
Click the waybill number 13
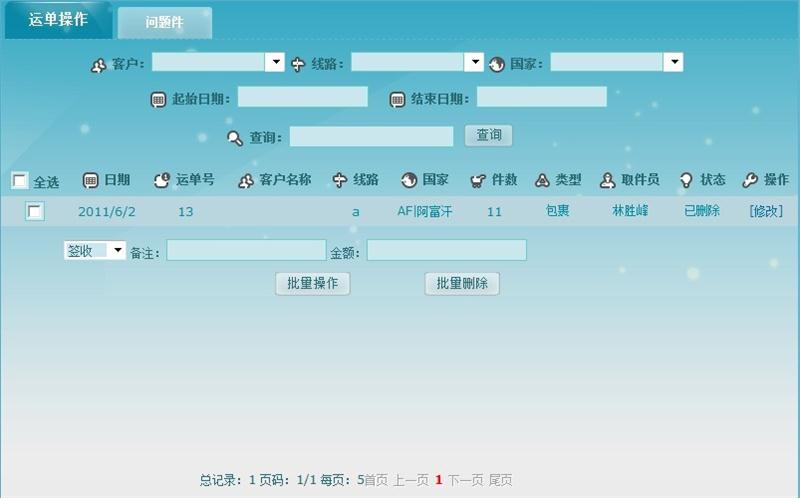tap(186, 212)
